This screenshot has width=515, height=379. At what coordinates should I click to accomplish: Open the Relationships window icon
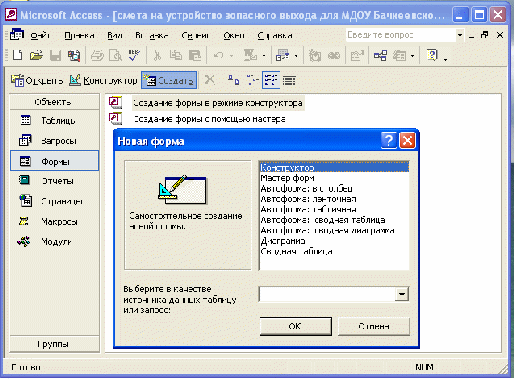pyautogui.click(x=380, y=55)
